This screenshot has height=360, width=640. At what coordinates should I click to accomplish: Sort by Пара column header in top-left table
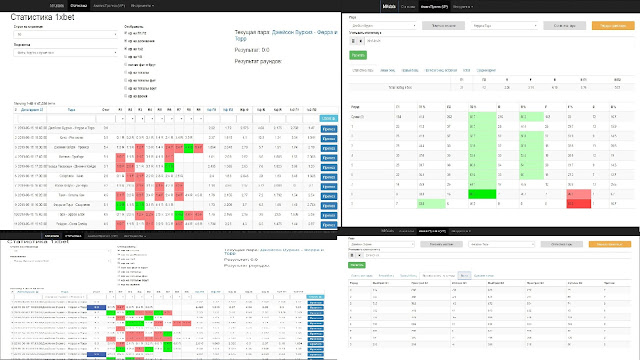pyautogui.click(x=71, y=110)
